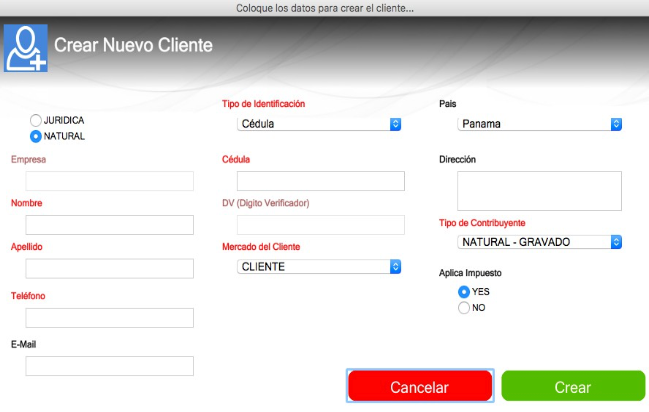649x412 pixels.
Task: Focus the Cédula number field
Action: pyautogui.click(x=321, y=181)
